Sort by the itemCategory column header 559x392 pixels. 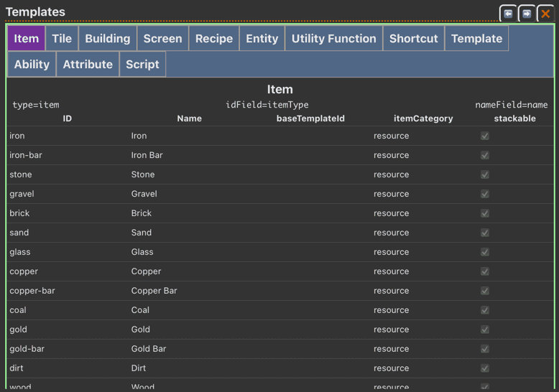(423, 118)
